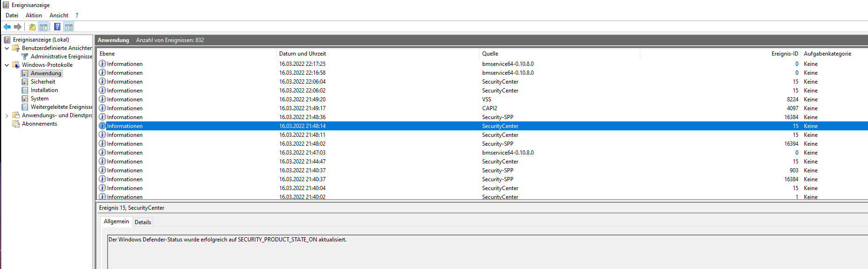The height and width of the screenshot is (269, 868).
Task: Sort by the Ereignis-ID column header
Action: click(x=720, y=54)
